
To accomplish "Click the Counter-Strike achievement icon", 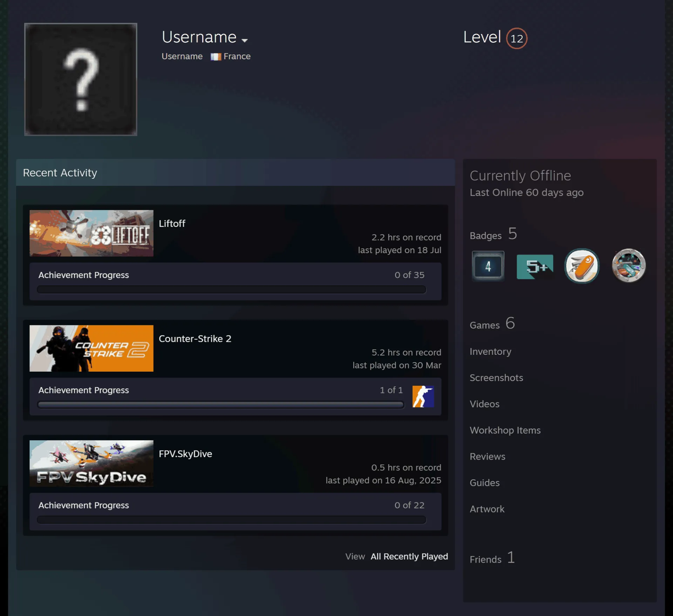I will click(423, 397).
